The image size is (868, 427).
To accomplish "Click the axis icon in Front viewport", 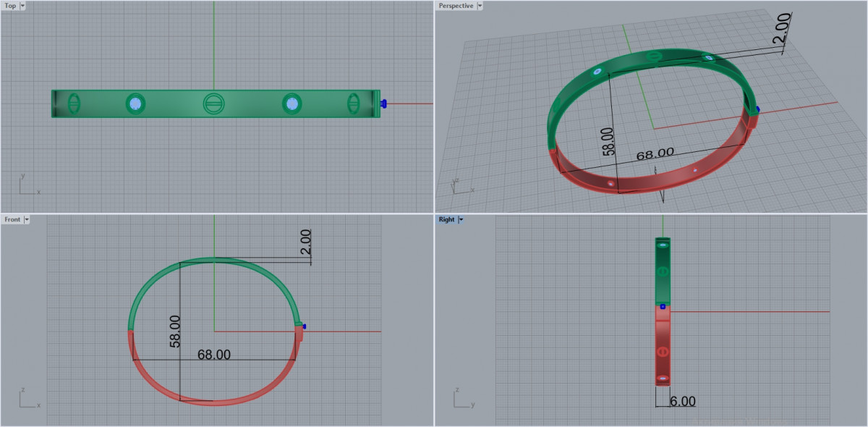I will click(x=28, y=398).
